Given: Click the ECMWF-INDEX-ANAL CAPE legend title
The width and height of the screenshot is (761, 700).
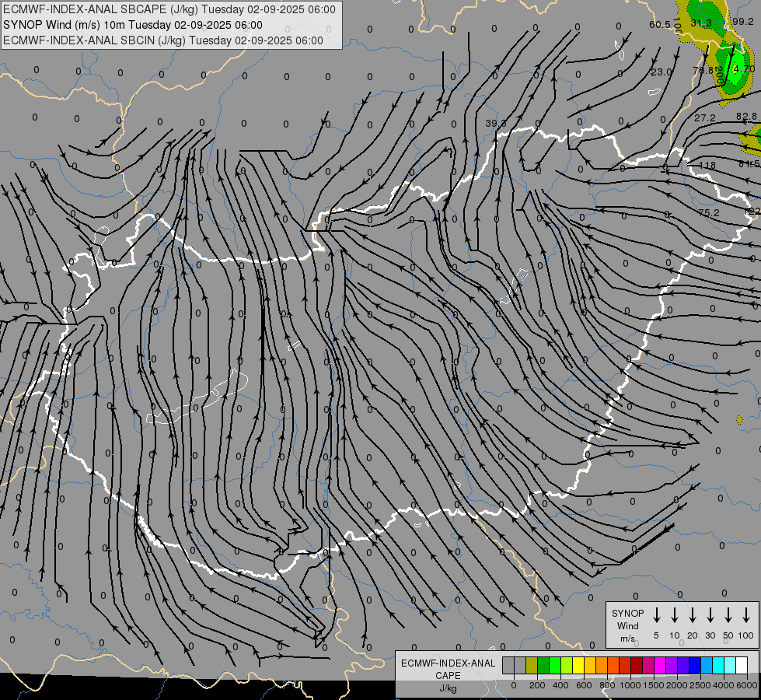Looking at the screenshot, I should coord(448,669).
